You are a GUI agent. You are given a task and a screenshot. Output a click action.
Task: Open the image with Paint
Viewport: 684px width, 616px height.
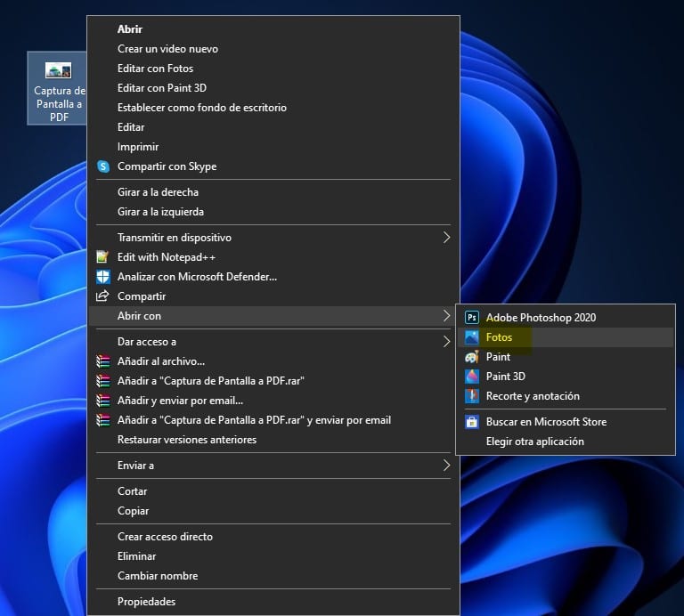point(566,357)
